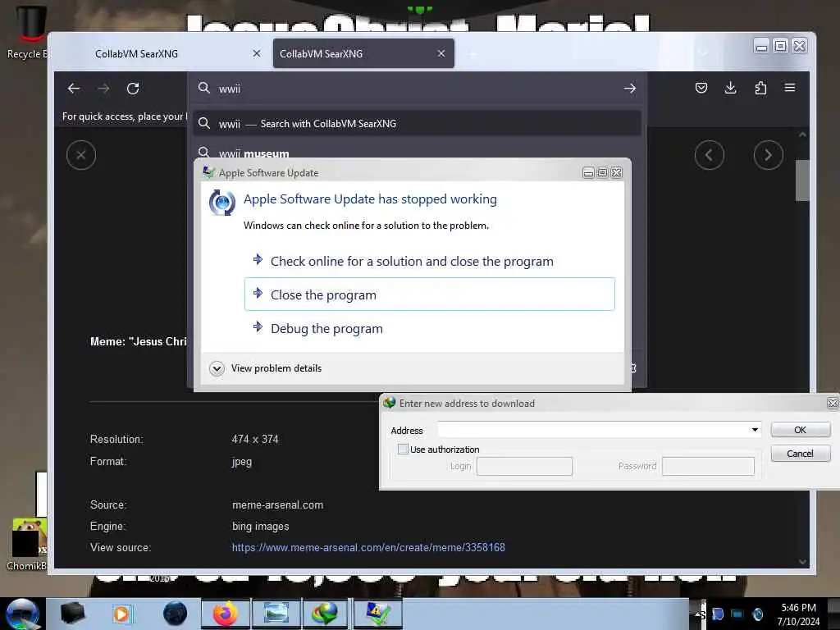
Task: Close the first CollabVM SearXNG tab
Action: 257,53
